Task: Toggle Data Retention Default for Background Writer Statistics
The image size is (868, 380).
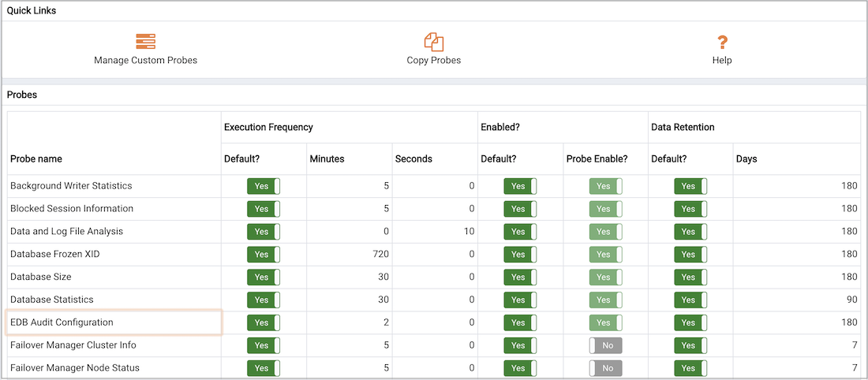Action: [691, 186]
